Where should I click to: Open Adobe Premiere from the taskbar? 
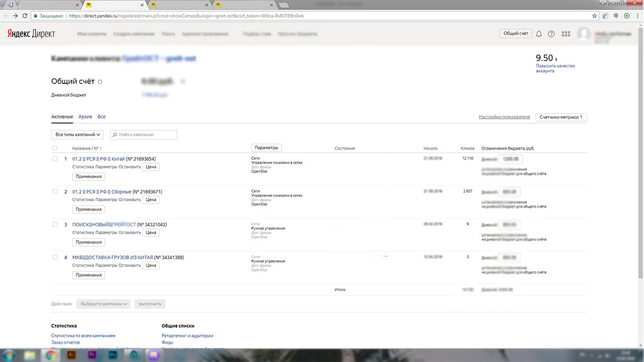click(92, 355)
